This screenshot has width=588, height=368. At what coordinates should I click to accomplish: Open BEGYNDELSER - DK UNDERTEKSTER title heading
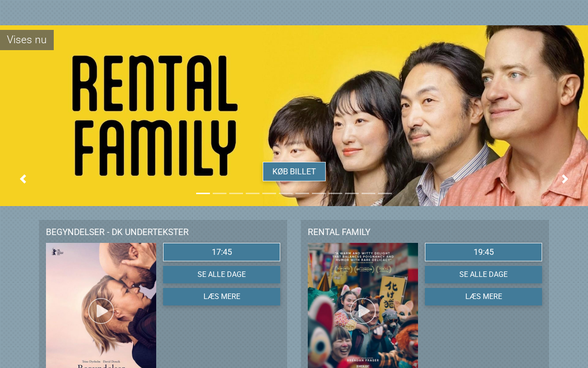117,232
